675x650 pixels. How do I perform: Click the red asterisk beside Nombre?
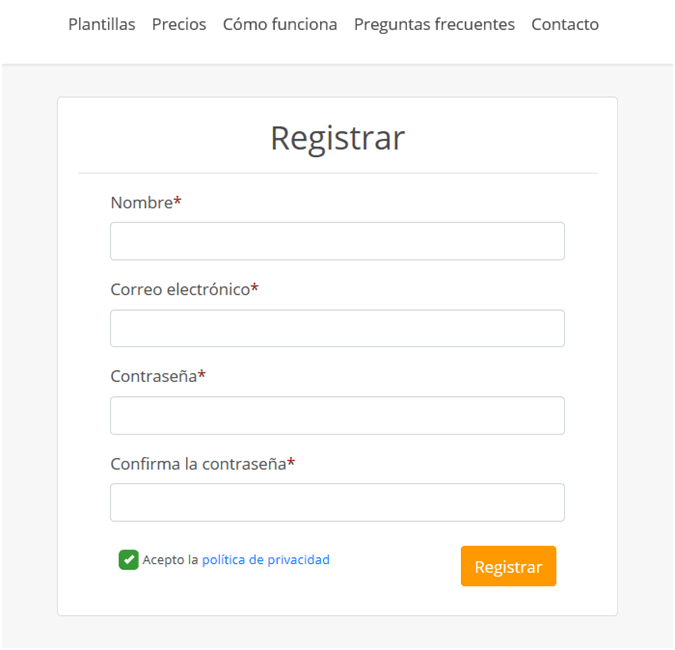(178, 202)
